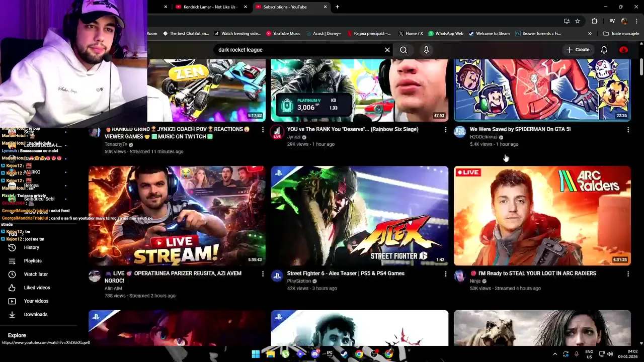The image size is (644, 362).
Task: Click the install app icon in the address bar
Action: coord(567,21)
